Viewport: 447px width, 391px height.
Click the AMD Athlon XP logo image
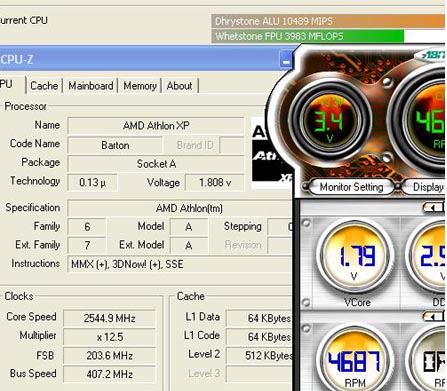pyautogui.click(x=272, y=153)
